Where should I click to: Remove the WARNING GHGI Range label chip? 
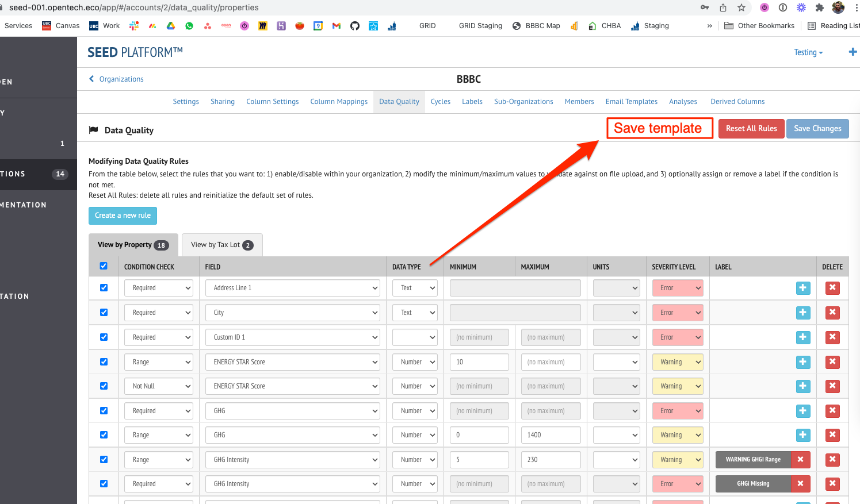click(x=800, y=459)
